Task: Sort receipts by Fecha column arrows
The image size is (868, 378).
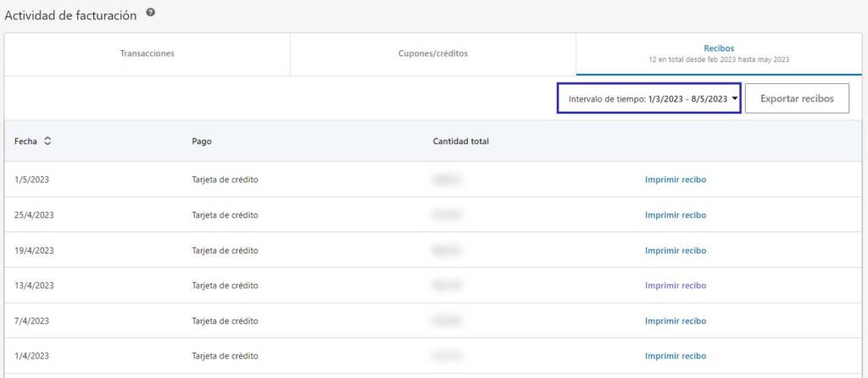Action: (x=47, y=141)
